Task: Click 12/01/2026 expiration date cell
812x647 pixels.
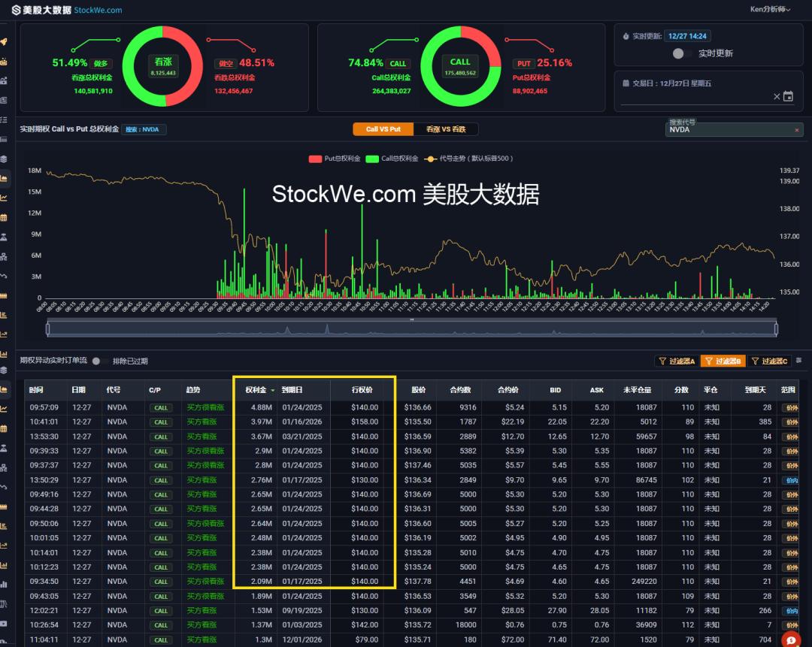Action: pyautogui.click(x=302, y=639)
